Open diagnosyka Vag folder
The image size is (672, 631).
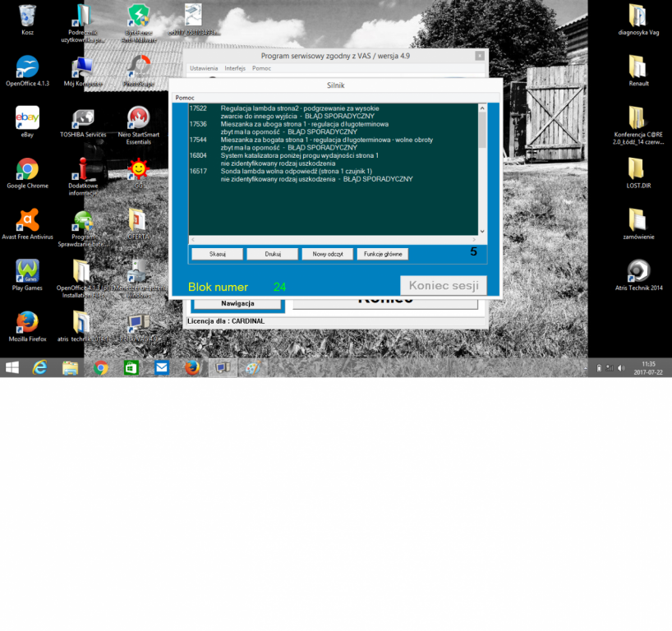tap(638, 19)
